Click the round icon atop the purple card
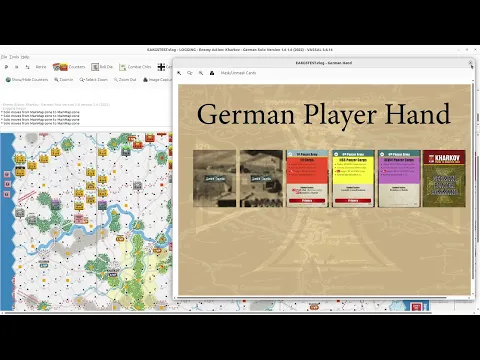This screenshot has width=480, height=360. 382,154
